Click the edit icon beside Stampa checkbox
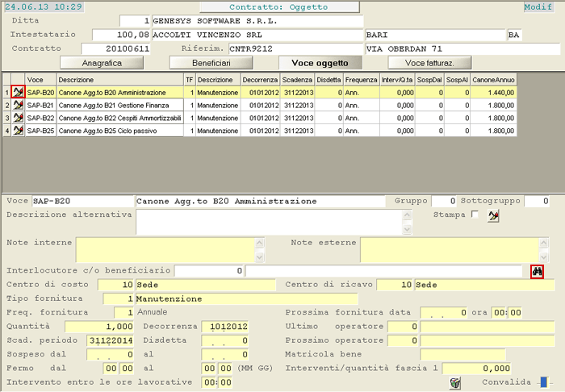The width and height of the screenshot is (565, 392). coord(493,216)
